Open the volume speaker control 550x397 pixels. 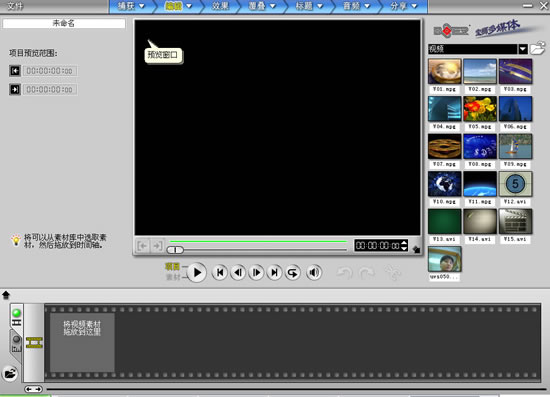[x=314, y=272]
